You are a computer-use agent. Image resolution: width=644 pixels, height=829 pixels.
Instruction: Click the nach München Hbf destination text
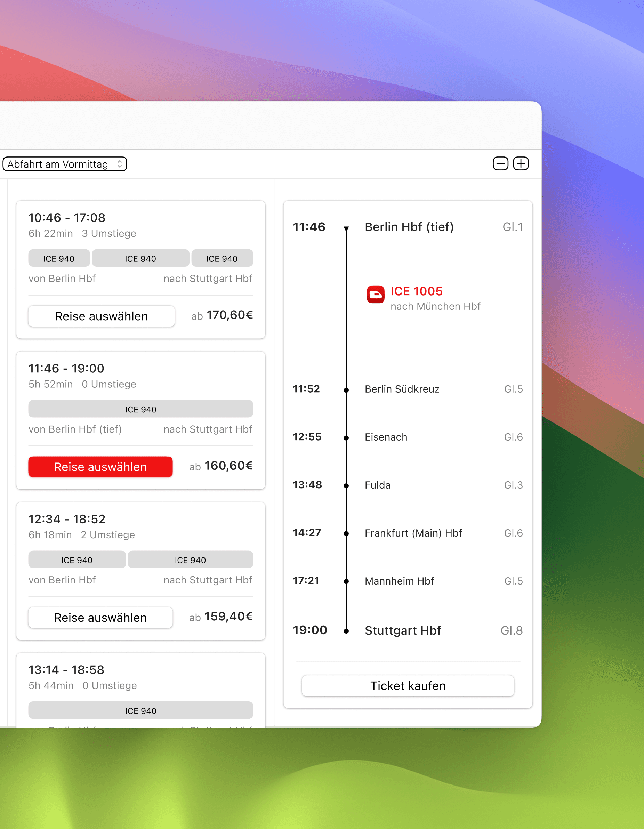(x=435, y=306)
